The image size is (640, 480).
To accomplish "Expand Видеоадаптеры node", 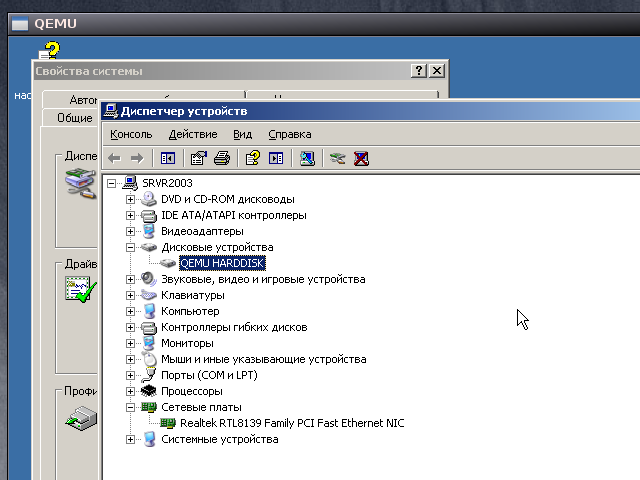I will pos(130,231).
